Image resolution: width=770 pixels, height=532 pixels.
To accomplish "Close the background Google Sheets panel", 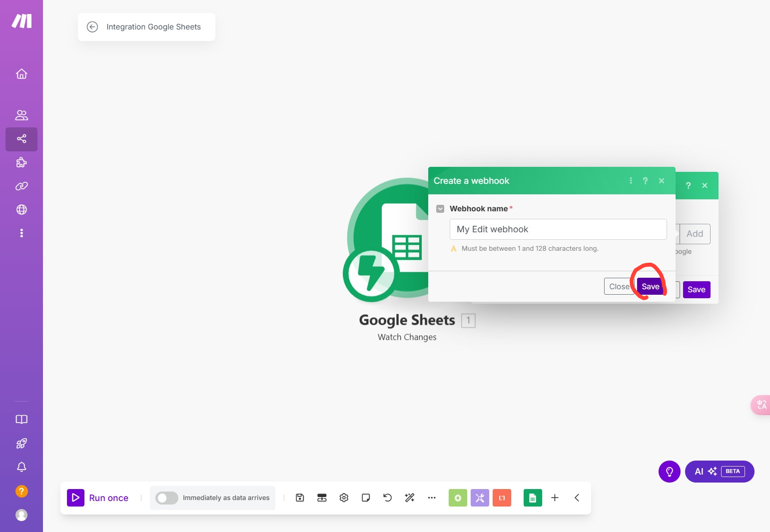I will (705, 186).
